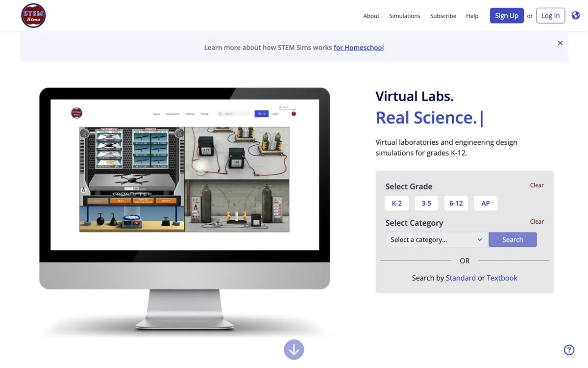Image resolution: width=588 pixels, height=368 pixels.
Task: Click the 'Virtual Labs.' heading text
Action: click(415, 96)
